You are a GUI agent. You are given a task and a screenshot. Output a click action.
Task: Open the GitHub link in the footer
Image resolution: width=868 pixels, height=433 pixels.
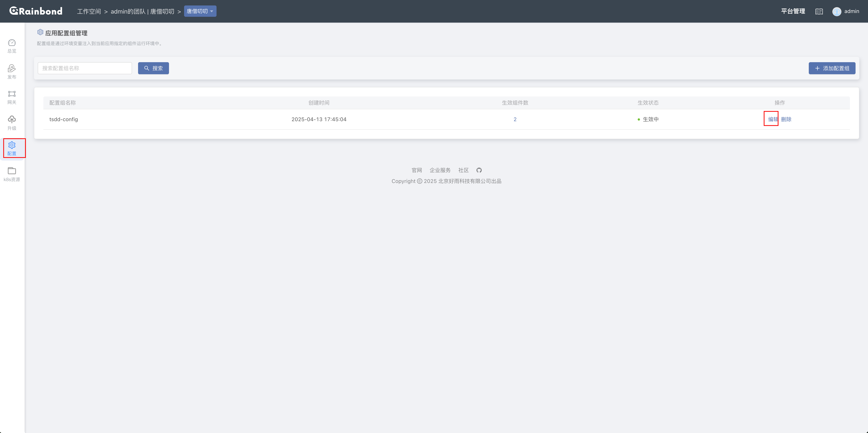pos(479,170)
